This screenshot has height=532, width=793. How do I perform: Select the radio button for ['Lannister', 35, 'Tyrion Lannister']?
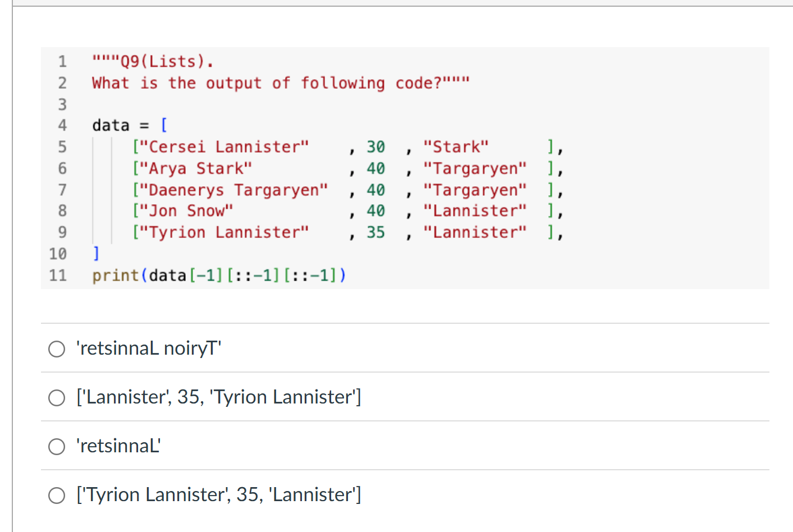point(56,397)
